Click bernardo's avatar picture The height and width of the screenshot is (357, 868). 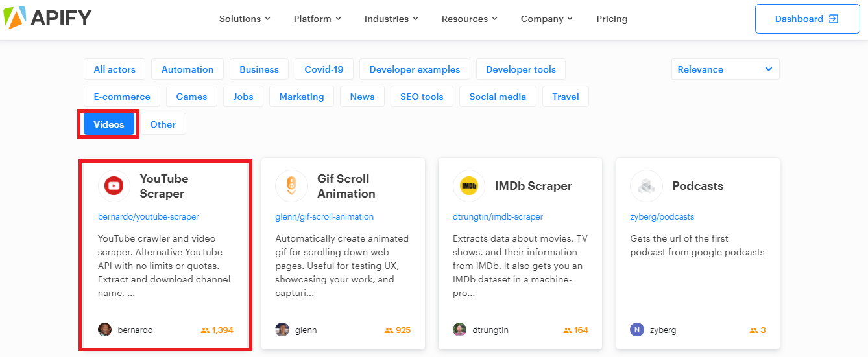pos(104,330)
